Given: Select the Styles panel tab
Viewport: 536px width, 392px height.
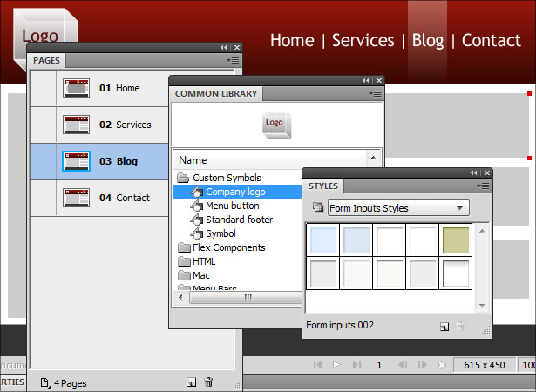Looking at the screenshot, I should tap(323, 186).
